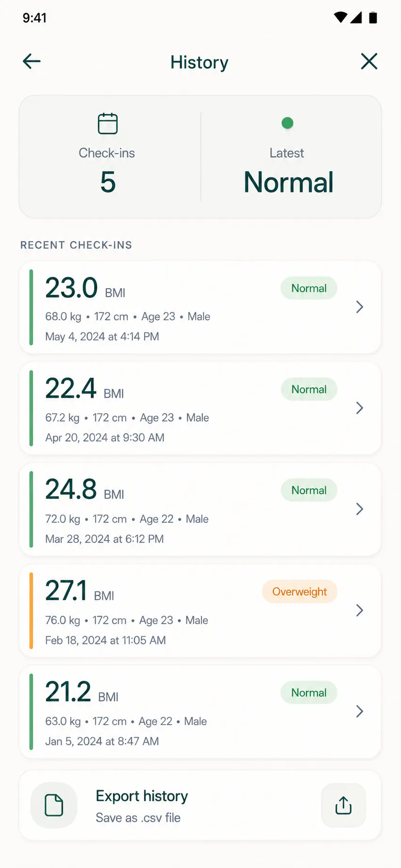The height and width of the screenshot is (868, 401).
Task: Expand the 27.1 BMI entry chevron
Action: coord(360,610)
